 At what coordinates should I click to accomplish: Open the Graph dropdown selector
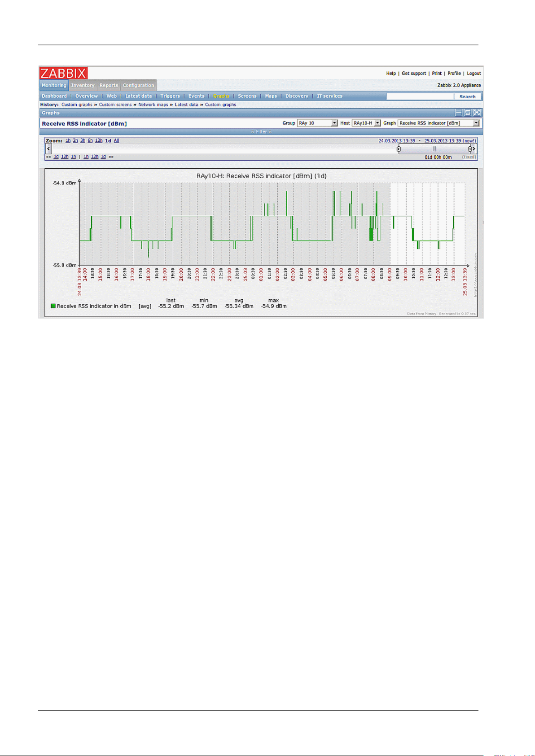439,123
